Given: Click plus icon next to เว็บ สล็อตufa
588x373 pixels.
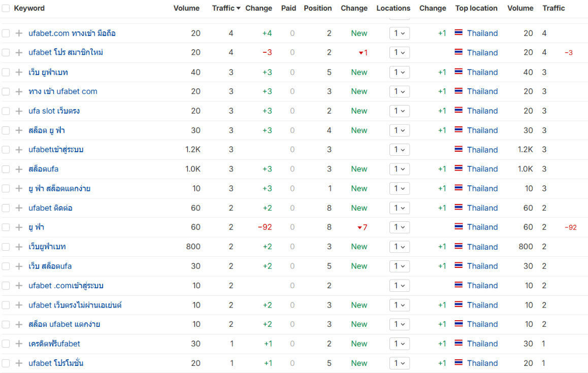Looking at the screenshot, I should pos(19,266).
